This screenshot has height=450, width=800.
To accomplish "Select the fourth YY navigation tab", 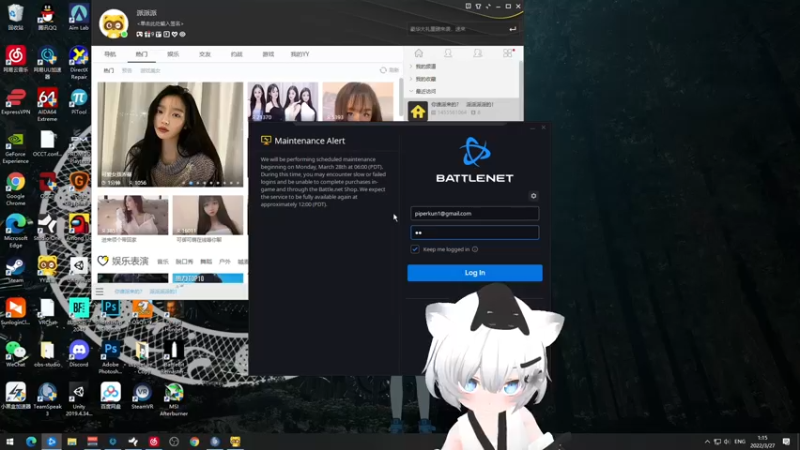I will point(205,54).
